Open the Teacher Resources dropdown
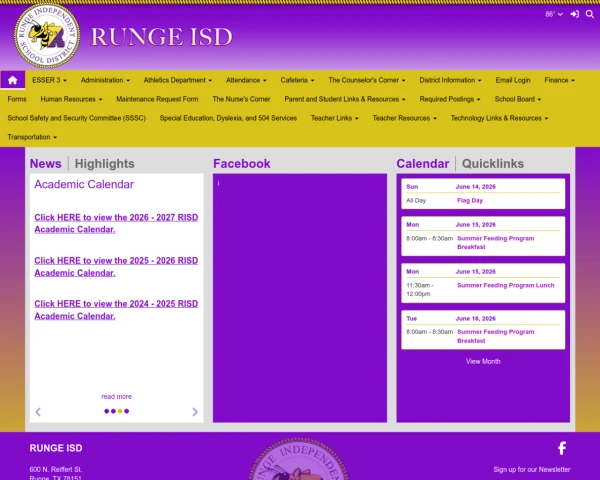 [404, 118]
